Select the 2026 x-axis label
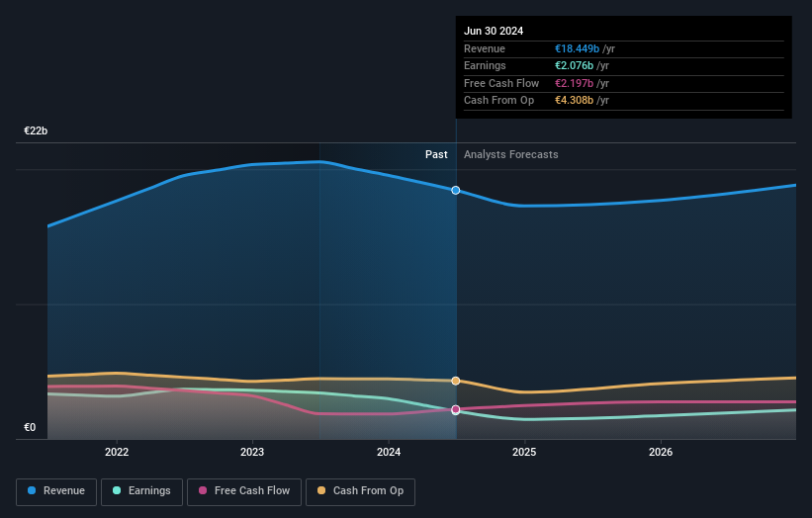 coord(661,452)
